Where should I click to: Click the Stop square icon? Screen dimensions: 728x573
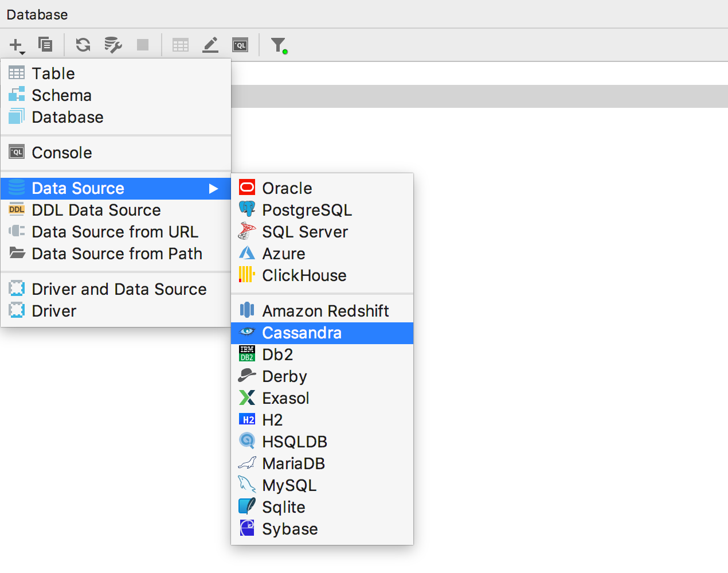(x=143, y=45)
